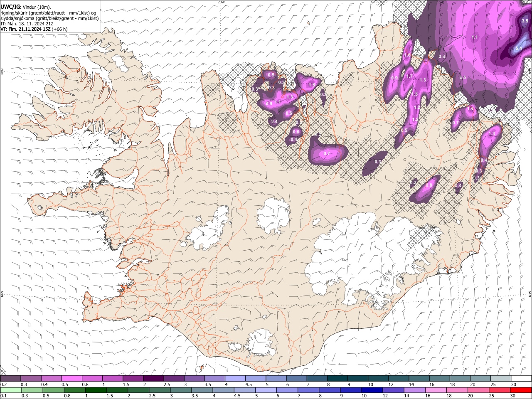Viewport: 532px width, 399px height.
Task: Select the 5.4 precipitation value on the map
Action: point(518,49)
